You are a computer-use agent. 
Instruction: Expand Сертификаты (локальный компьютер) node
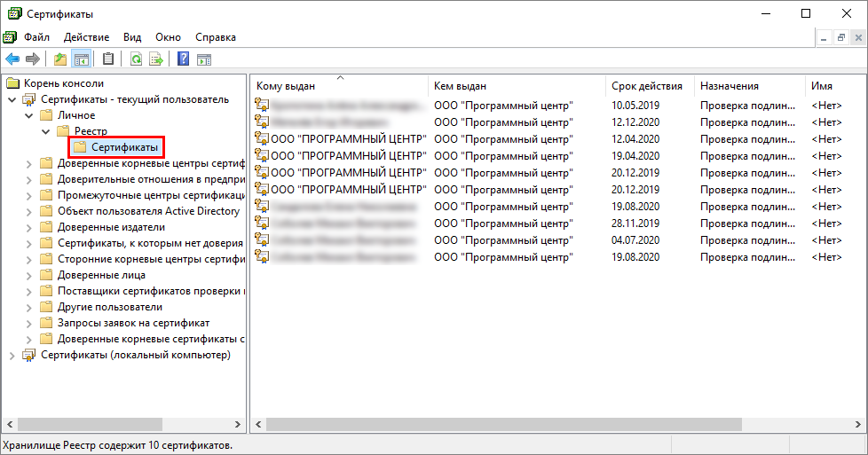pyautogui.click(x=12, y=355)
